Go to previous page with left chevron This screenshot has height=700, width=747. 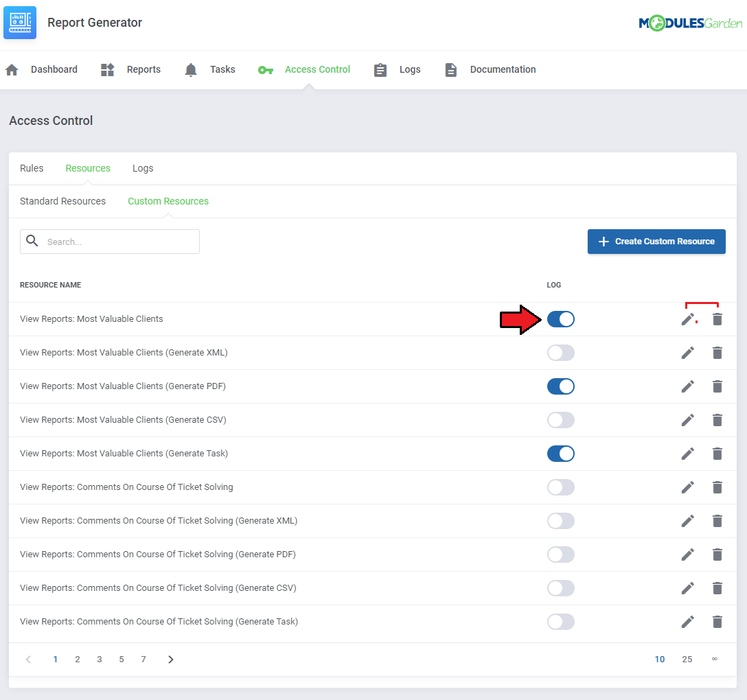pos(29,660)
